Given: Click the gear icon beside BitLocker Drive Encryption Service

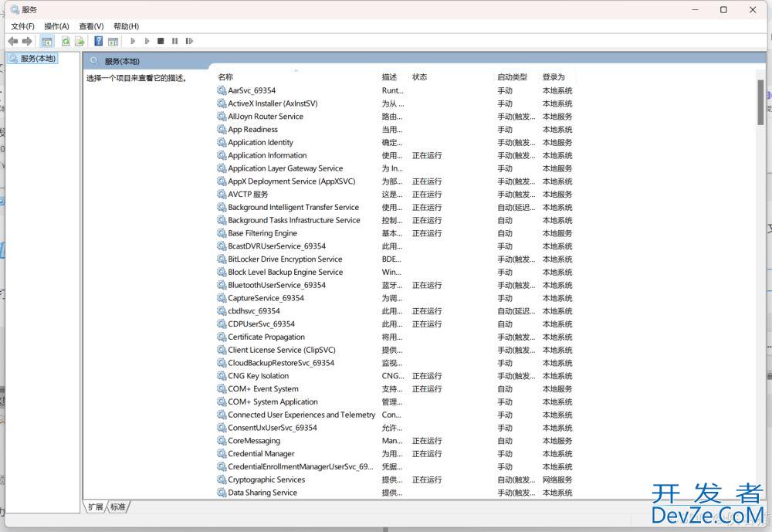Looking at the screenshot, I should [x=222, y=259].
